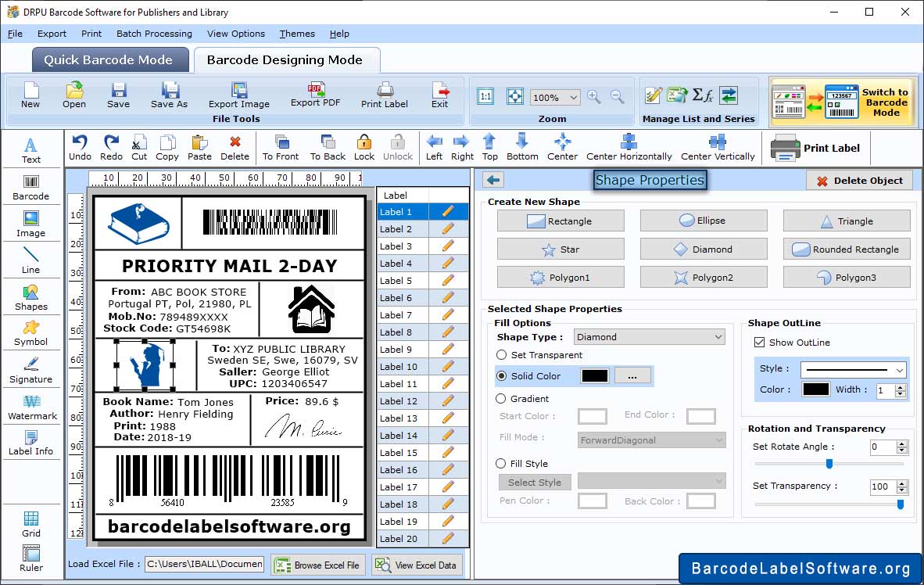
Task: Click the solid color black swatch
Action: 595,375
